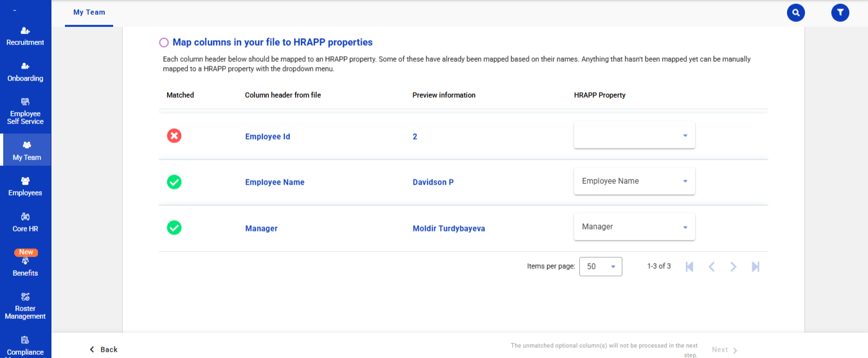Open Items per page dropdown showing 50
This screenshot has width=868, height=358.
click(601, 267)
